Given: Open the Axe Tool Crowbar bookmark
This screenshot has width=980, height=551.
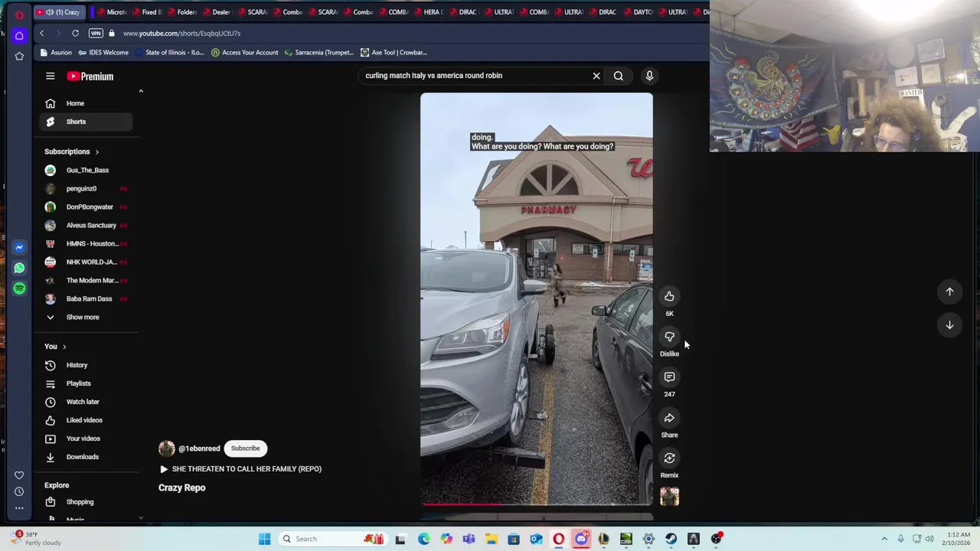Looking at the screenshot, I should click(x=394, y=53).
